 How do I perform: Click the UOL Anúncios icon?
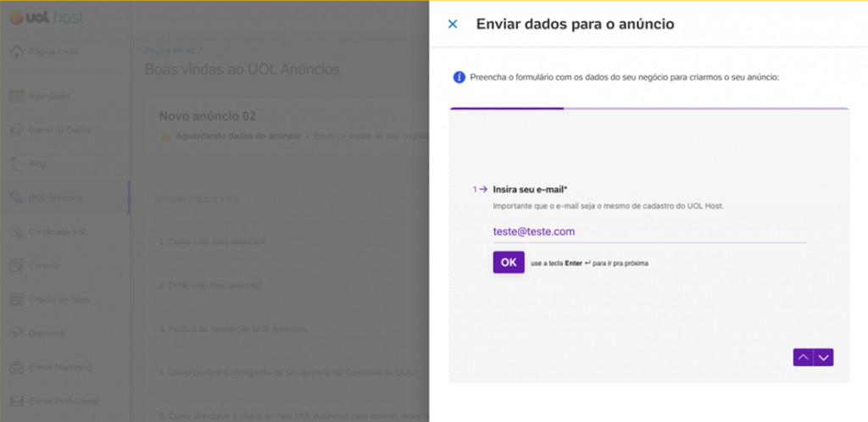17,197
